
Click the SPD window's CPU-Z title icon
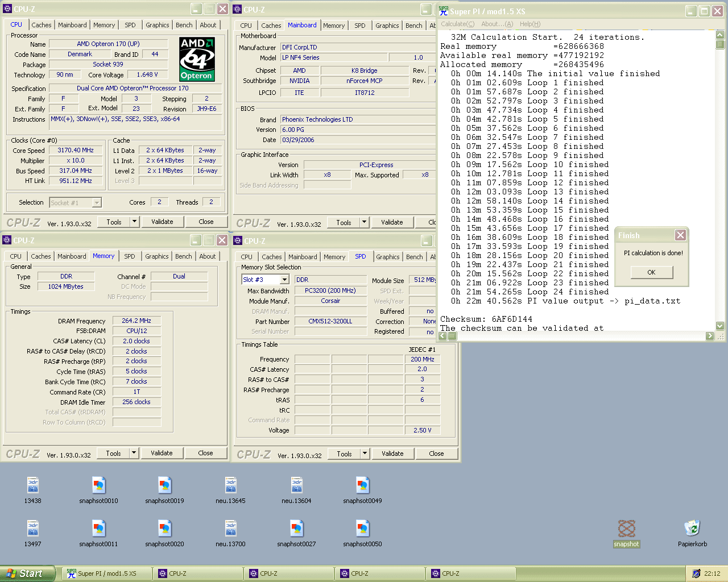pos(238,240)
